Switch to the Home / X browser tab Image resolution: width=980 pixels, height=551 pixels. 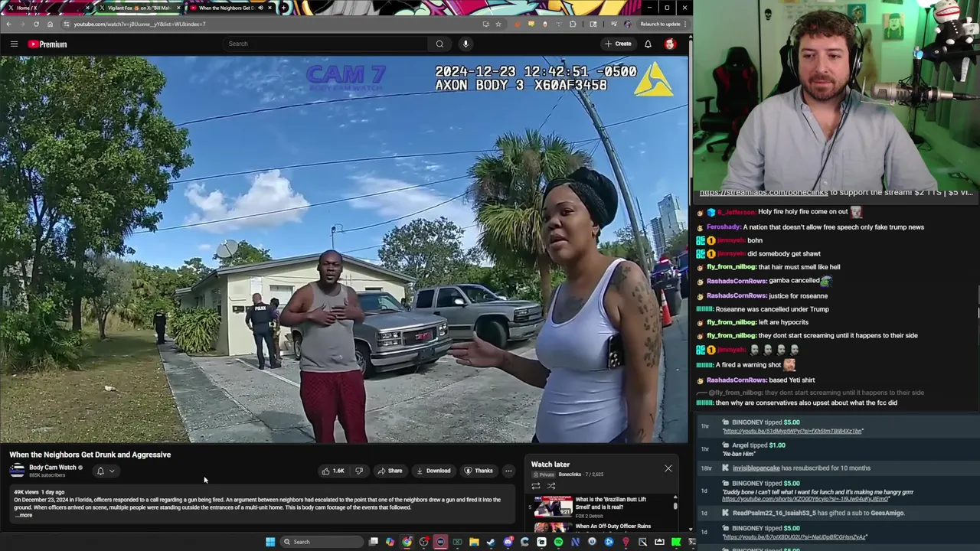(46, 8)
